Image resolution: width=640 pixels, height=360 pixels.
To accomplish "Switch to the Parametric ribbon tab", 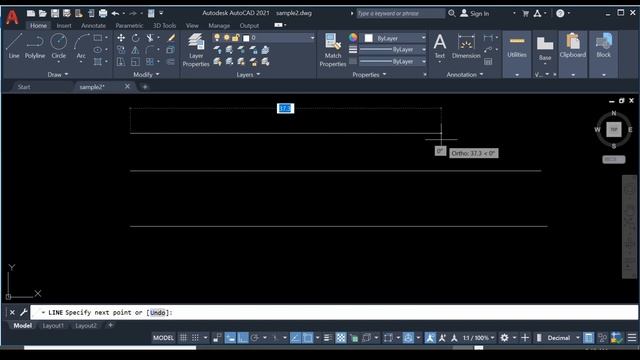I will click(129, 25).
